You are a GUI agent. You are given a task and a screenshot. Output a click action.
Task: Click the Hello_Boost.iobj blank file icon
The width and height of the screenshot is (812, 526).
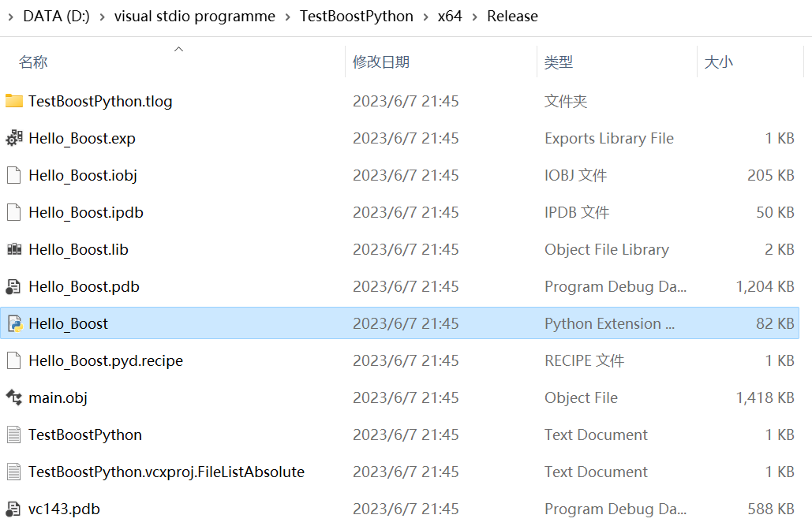pyautogui.click(x=14, y=175)
